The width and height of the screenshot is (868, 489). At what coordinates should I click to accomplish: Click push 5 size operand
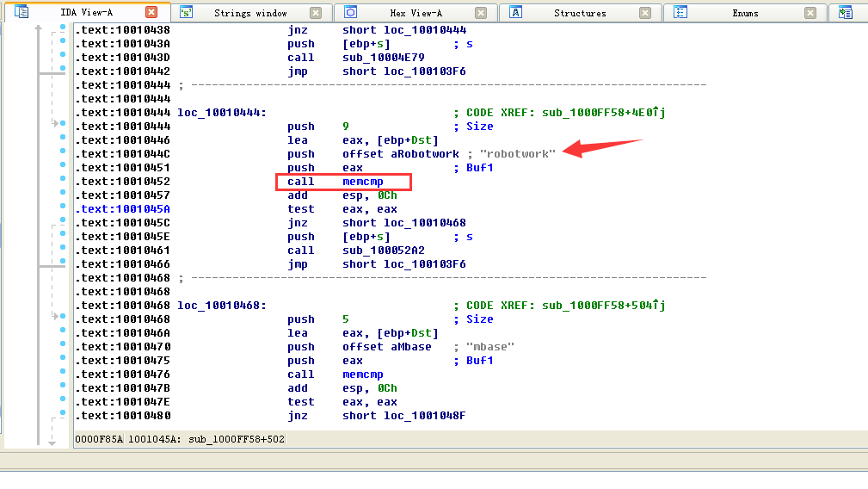pos(346,319)
